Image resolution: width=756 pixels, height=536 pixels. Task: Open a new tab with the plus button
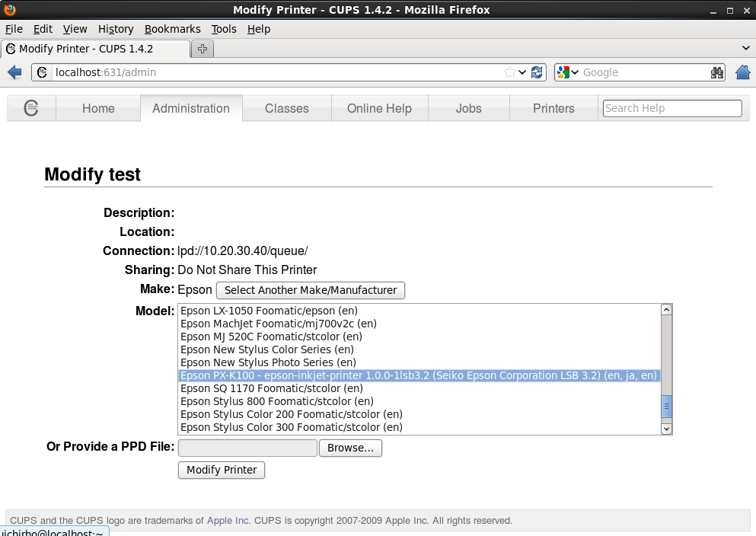pyautogui.click(x=203, y=49)
